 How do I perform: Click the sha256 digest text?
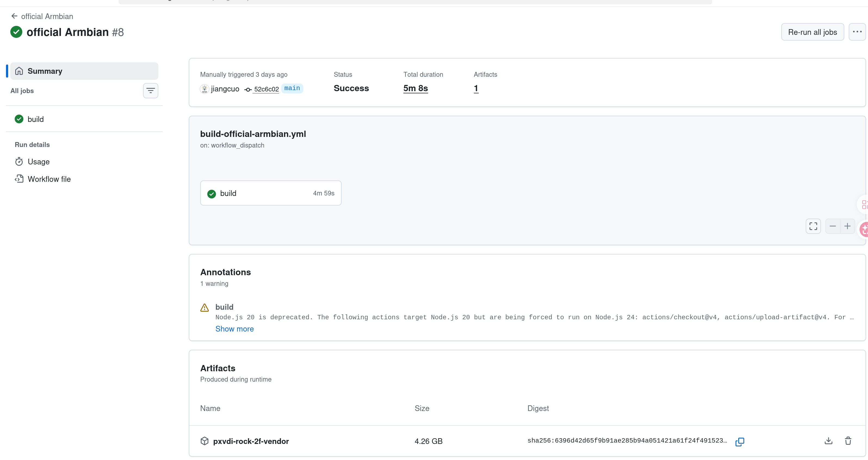pyautogui.click(x=627, y=440)
